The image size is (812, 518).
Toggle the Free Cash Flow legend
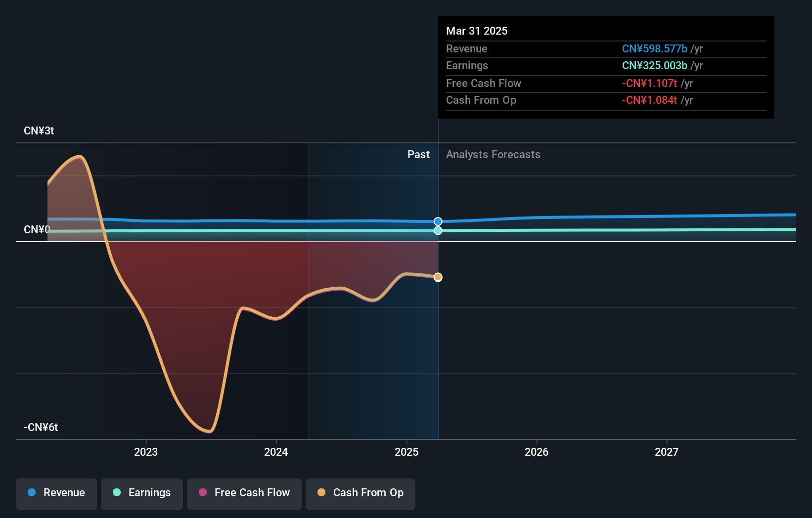point(244,494)
